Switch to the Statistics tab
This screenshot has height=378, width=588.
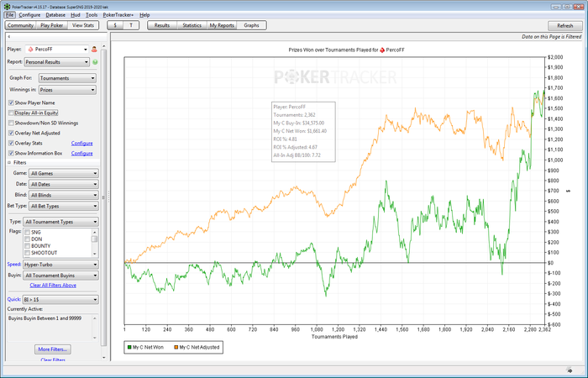click(x=192, y=25)
